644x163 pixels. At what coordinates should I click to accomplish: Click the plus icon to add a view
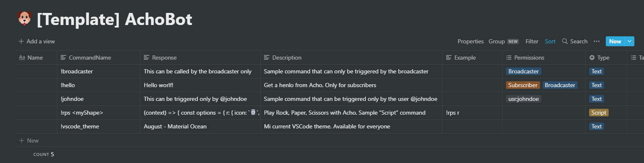(x=21, y=41)
